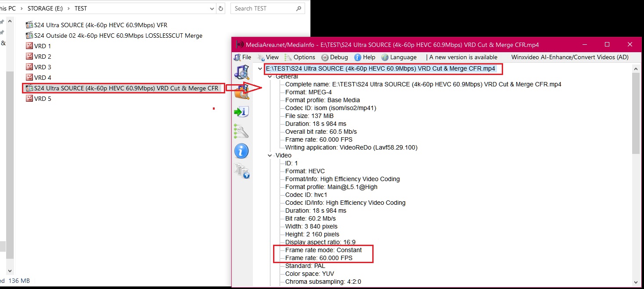Click the scroll-up arrow of MediaInfo's scrollbar
This screenshot has height=289, width=644.
point(636,69)
